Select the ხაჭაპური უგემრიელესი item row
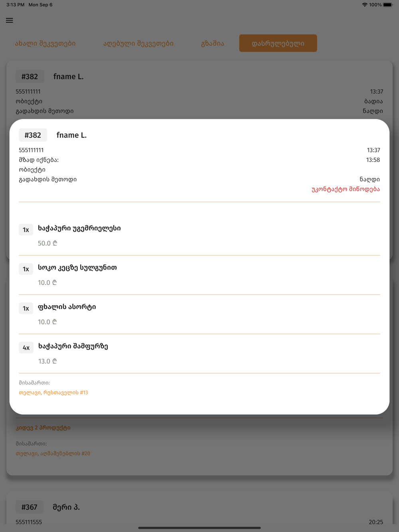This screenshot has width=399, height=532. [x=199, y=236]
